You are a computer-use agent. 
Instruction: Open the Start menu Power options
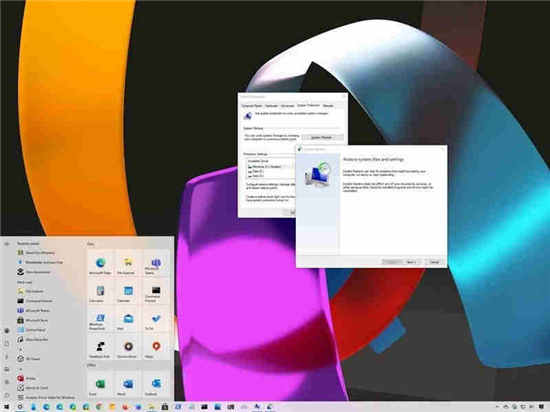pos(7,395)
